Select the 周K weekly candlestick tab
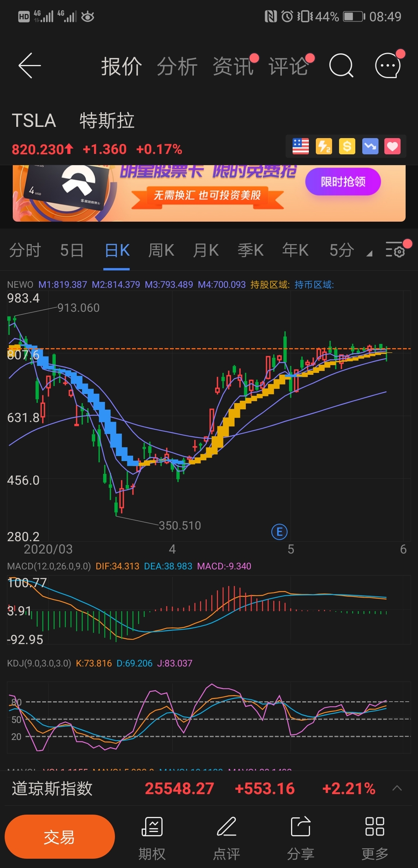The width and height of the screenshot is (418, 868). pos(161,250)
